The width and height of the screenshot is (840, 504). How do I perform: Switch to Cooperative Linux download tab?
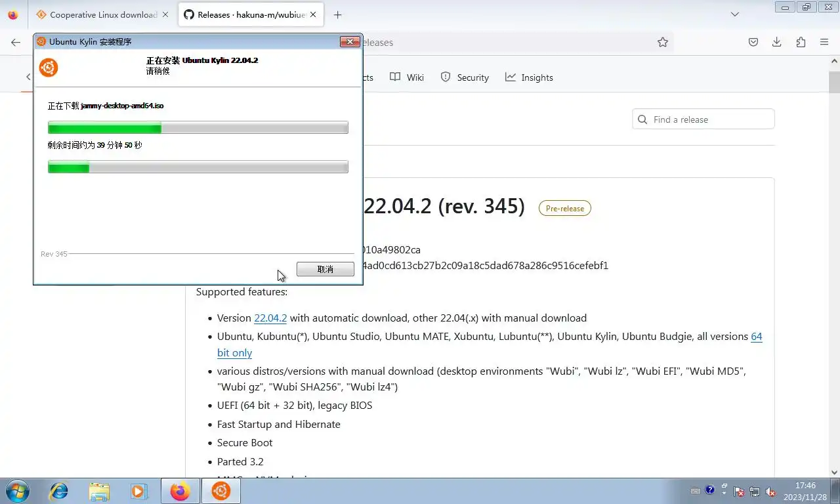[97, 14]
